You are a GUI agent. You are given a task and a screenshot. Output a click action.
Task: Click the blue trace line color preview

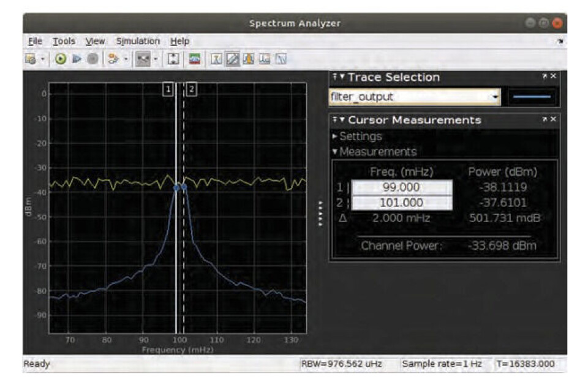click(x=532, y=97)
